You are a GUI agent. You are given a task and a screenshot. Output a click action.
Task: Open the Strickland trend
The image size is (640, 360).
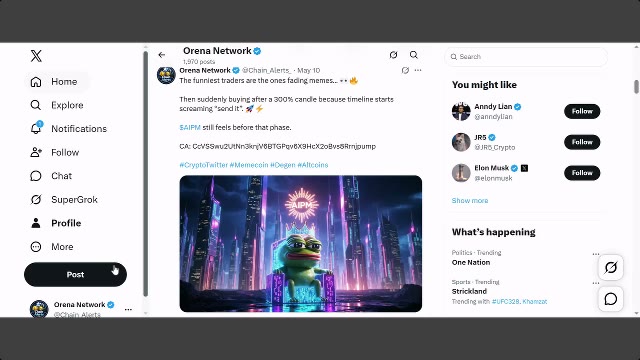[x=469, y=291]
